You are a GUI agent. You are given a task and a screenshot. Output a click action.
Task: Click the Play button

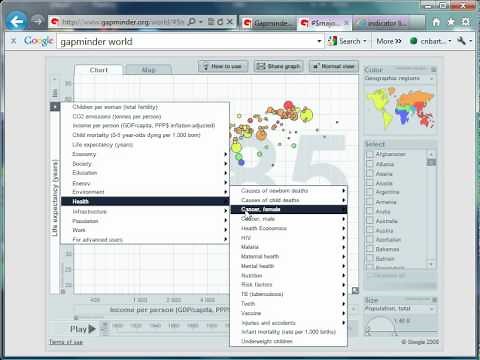[x=83, y=329]
